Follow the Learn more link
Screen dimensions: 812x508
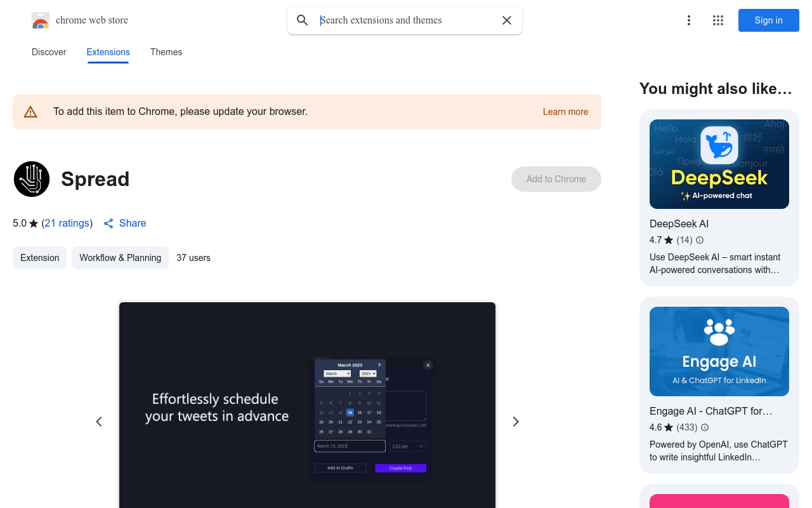565,112
